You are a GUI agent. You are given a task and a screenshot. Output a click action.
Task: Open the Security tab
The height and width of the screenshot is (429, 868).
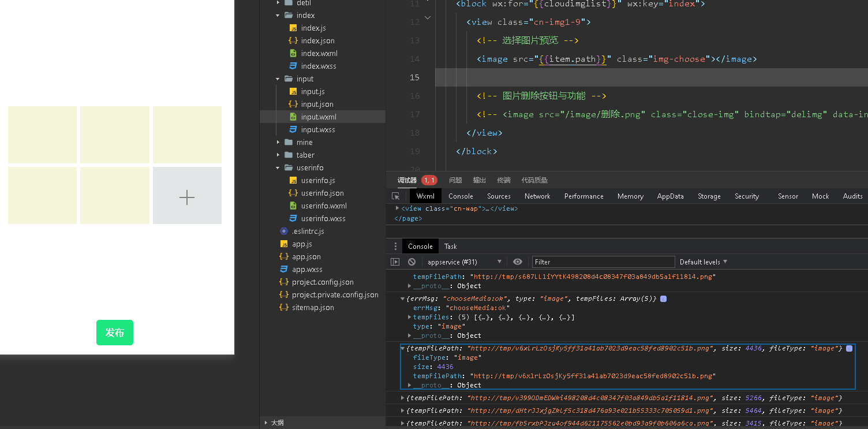point(747,196)
